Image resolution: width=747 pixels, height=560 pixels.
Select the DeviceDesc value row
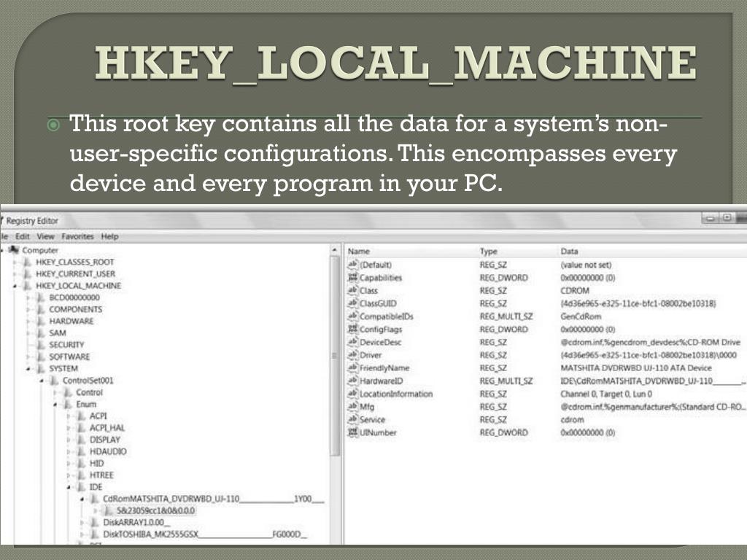tap(546, 342)
